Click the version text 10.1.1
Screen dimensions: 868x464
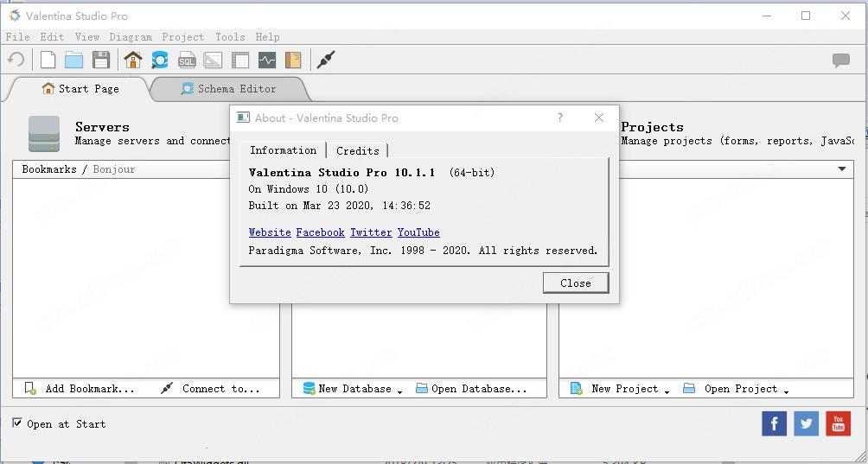pyautogui.click(x=415, y=172)
